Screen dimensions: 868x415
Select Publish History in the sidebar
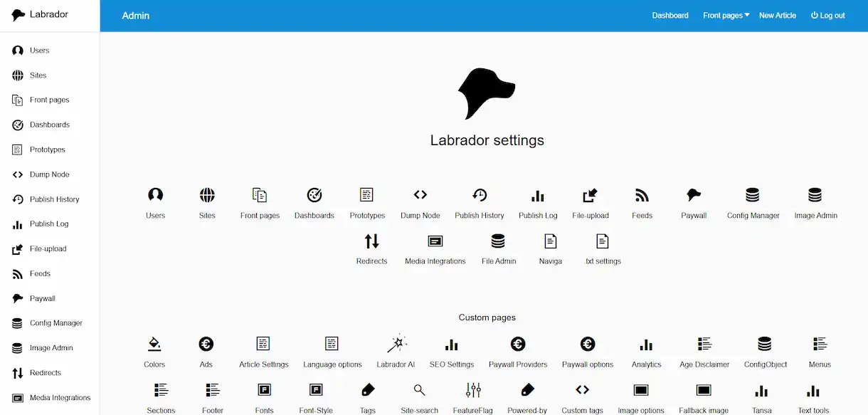click(54, 199)
